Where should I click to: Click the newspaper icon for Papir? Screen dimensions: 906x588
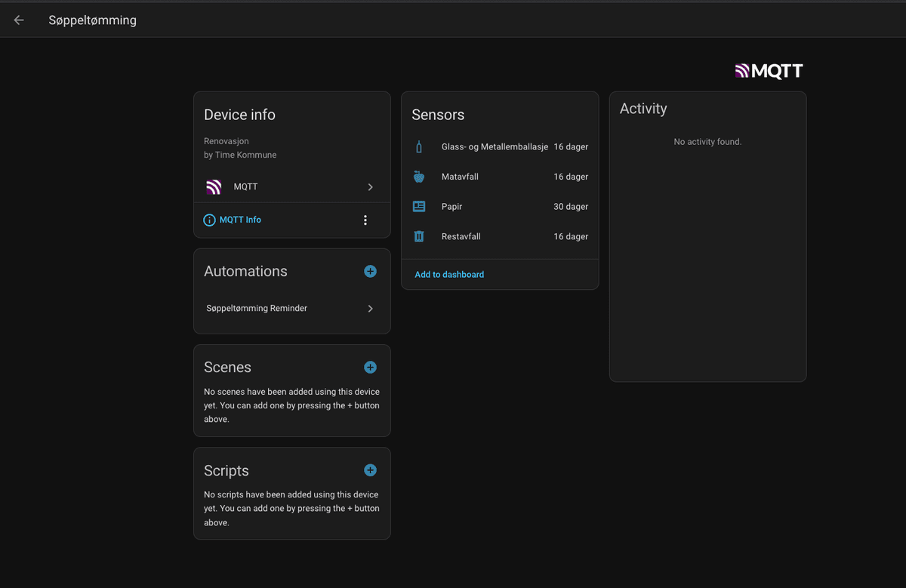click(419, 207)
